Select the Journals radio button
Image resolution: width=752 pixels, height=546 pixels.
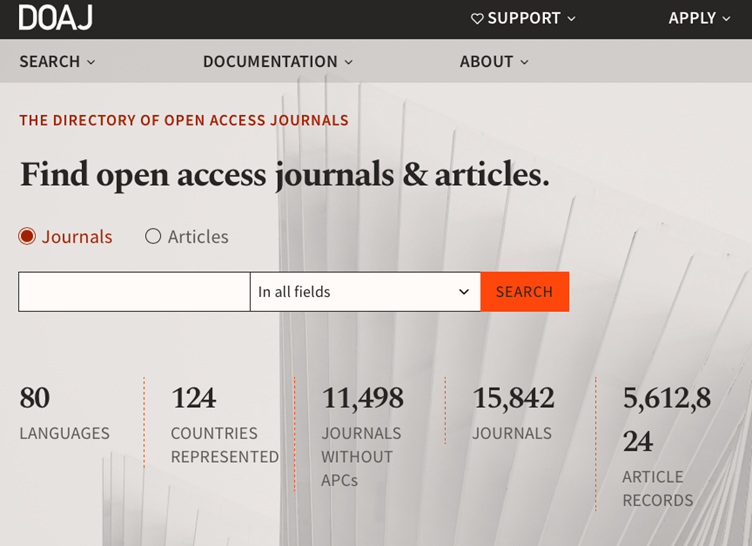click(27, 237)
